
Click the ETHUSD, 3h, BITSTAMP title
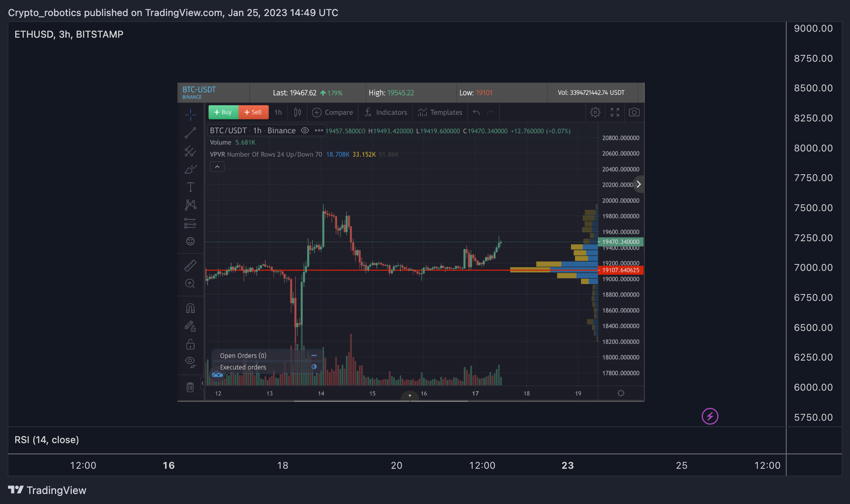point(69,34)
